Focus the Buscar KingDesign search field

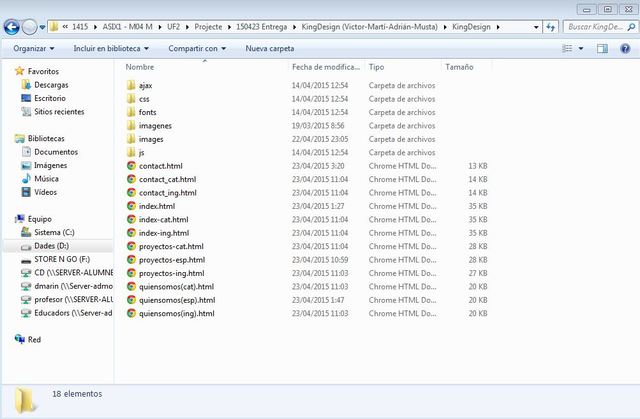click(x=595, y=27)
